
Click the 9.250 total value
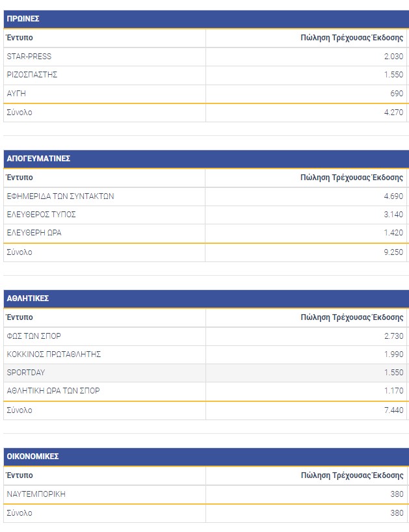coord(393,252)
